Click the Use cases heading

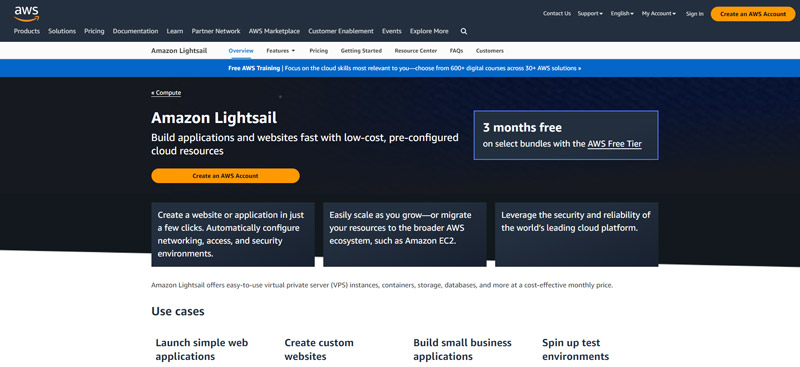(178, 311)
